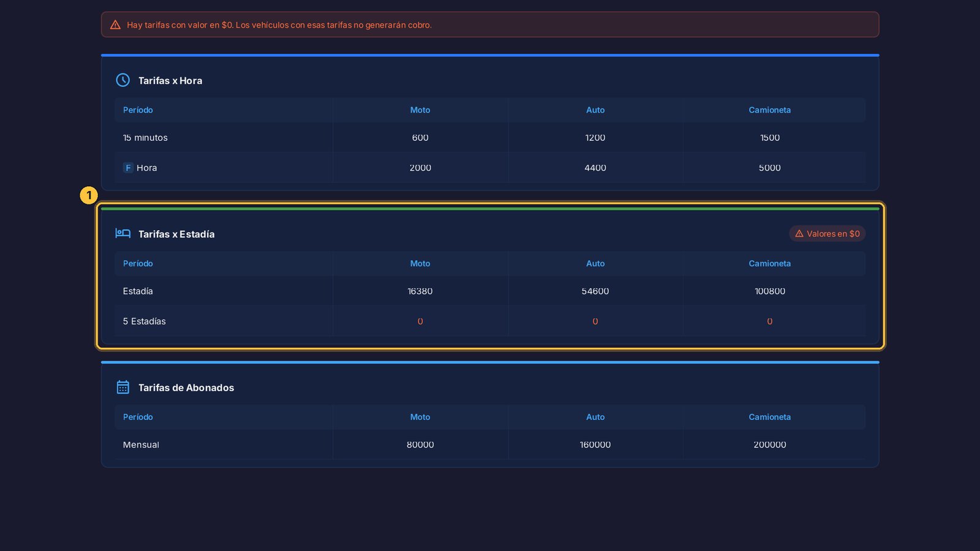Click the bed icon beside Tarifas x Estadía
Viewport: 980px width, 551px height.
(x=123, y=233)
